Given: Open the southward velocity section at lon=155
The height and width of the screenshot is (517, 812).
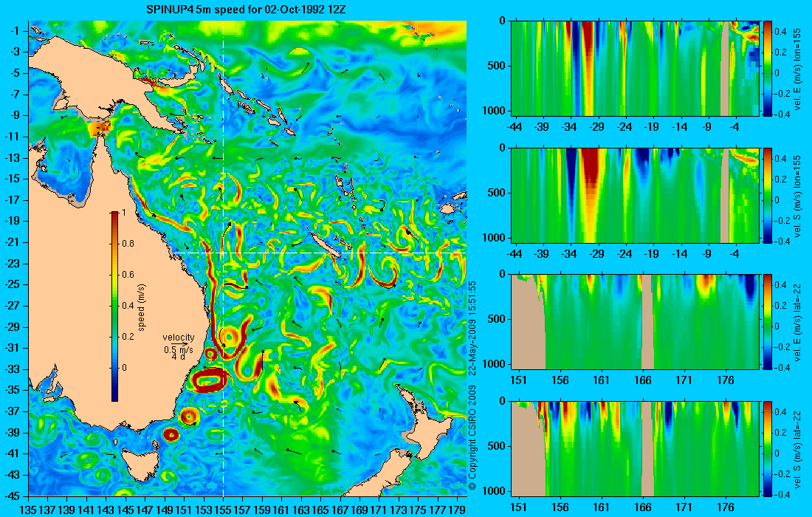Looking at the screenshot, I should tap(635, 195).
